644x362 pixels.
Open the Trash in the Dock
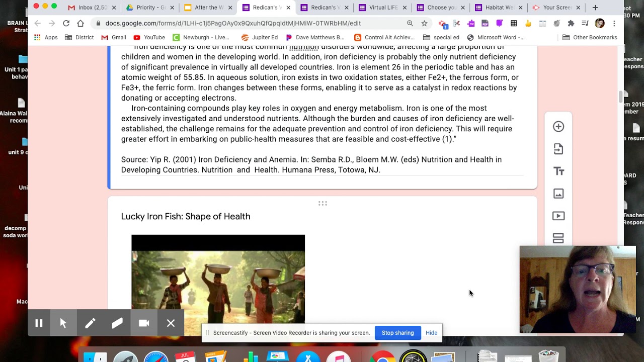click(x=548, y=356)
